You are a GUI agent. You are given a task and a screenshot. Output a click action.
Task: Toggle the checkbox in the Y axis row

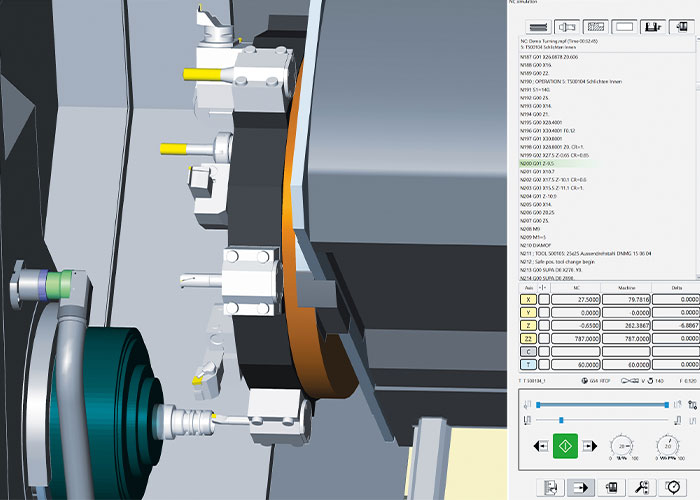point(544,312)
